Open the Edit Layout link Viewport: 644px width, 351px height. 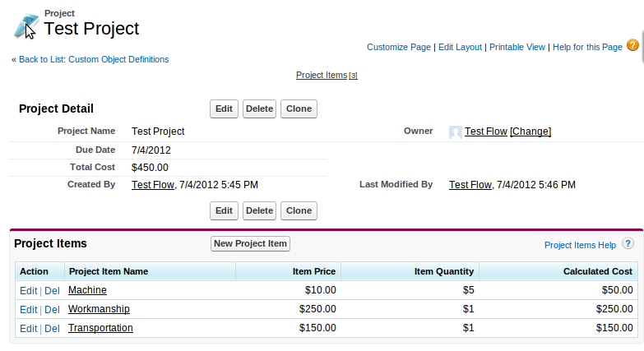tap(460, 48)
